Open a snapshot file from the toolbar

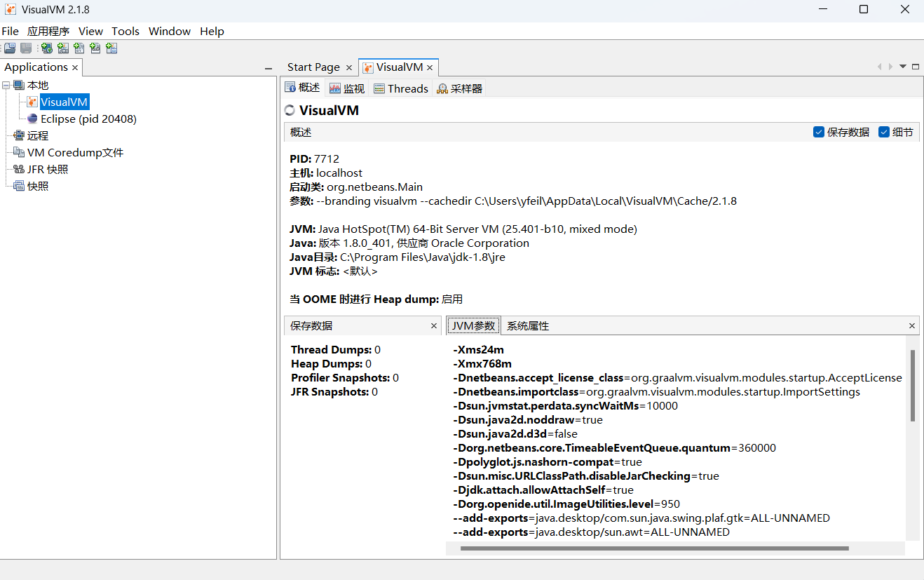point(10,48)
